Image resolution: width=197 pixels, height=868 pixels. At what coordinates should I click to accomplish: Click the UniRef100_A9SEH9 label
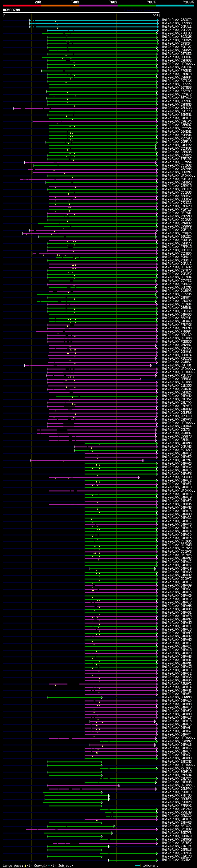177,812
